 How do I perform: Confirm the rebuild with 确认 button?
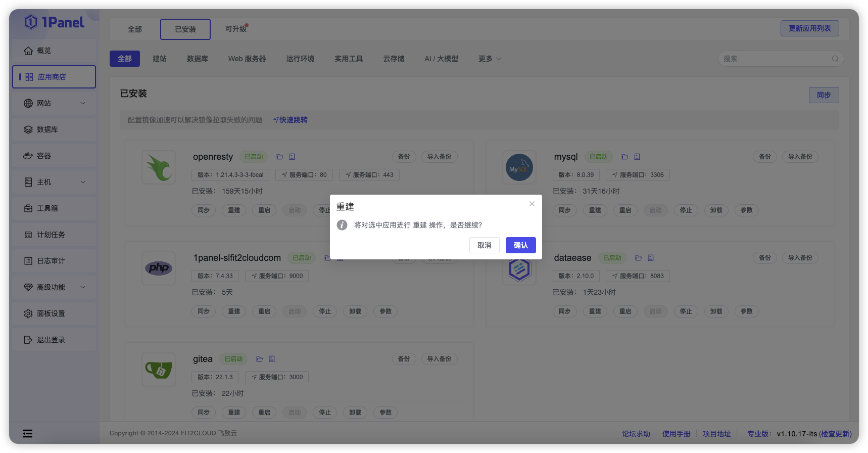tap(520, 245)
